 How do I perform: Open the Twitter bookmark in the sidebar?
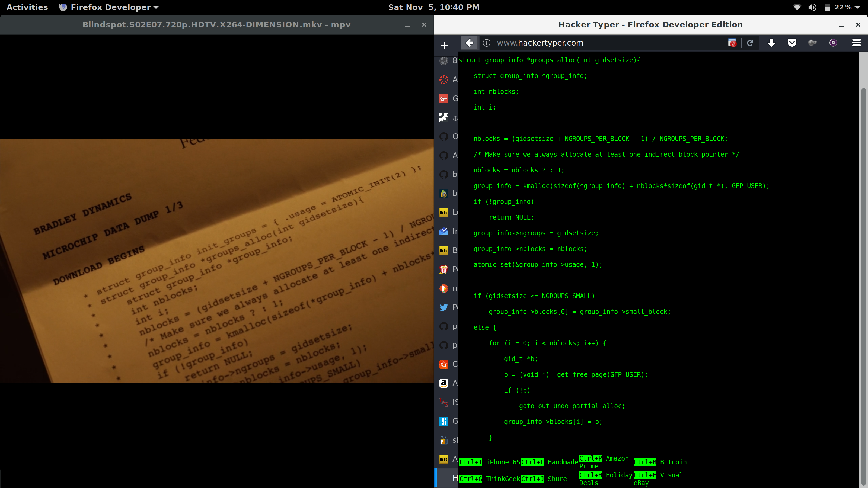coord(443,307)
